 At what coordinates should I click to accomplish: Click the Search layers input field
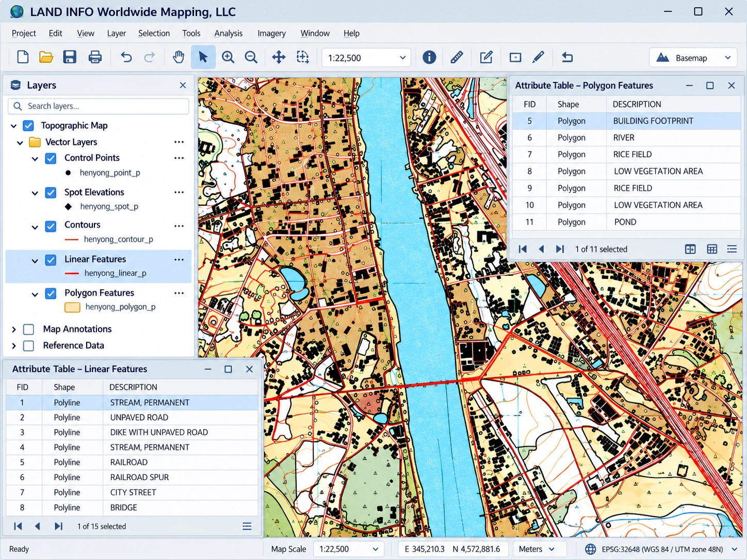(99, 106)
